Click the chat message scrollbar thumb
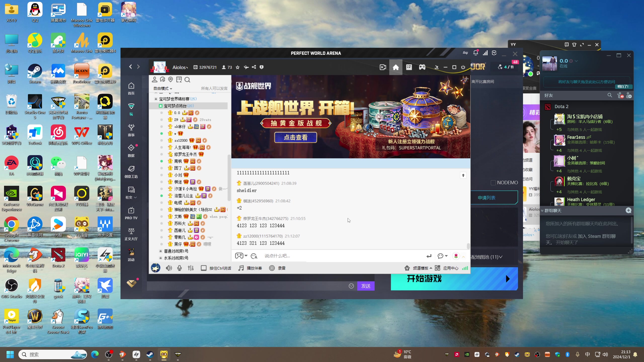Image resolution: width=644 pixels, height=362 pixels. pyautogui.click(x=468, y=246)
